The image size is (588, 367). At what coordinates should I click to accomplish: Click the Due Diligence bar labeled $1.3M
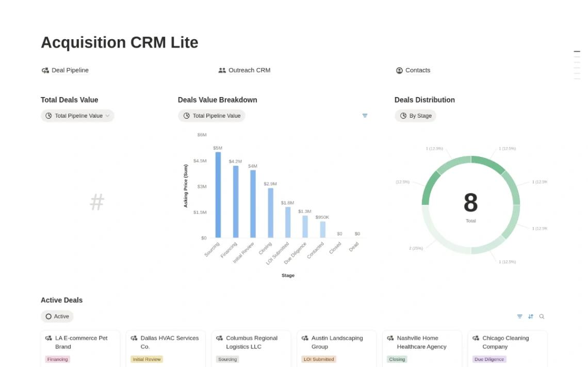305,227
